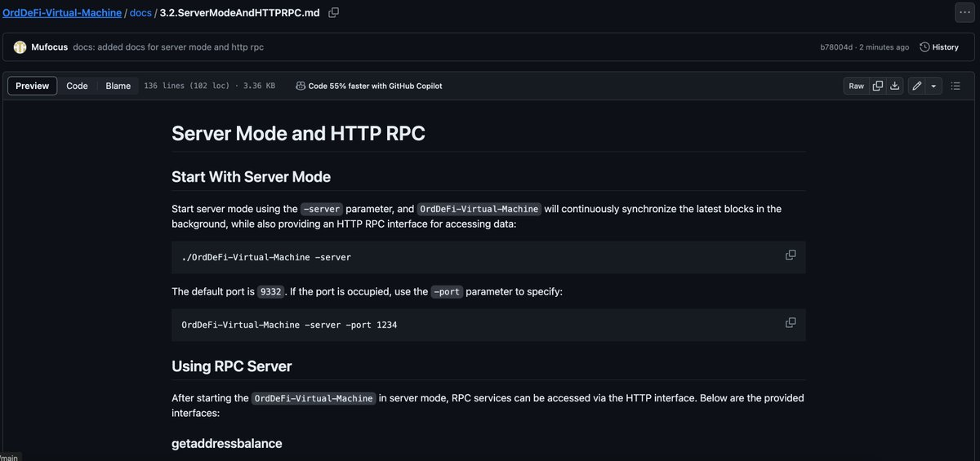Switch to Blame tab

(x=118, y=86)
